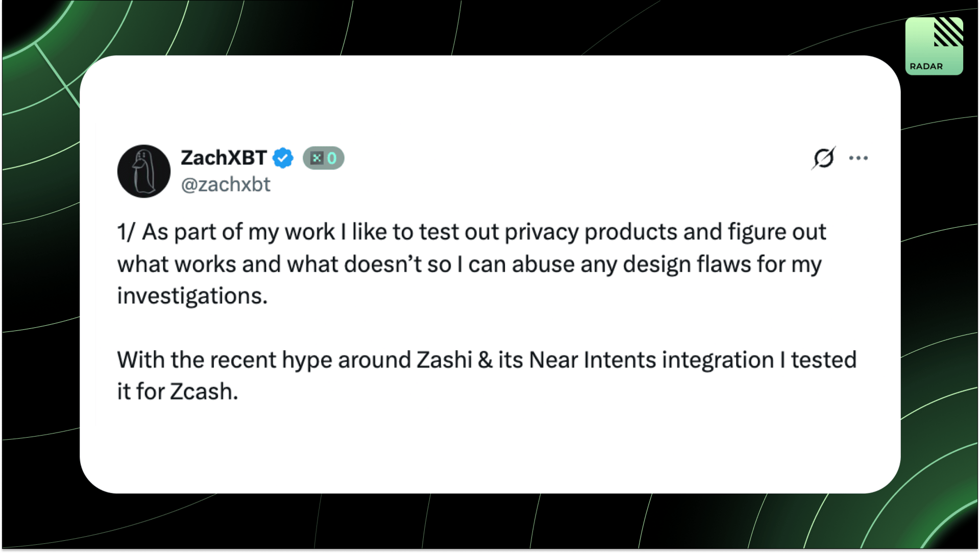Click empty white space below the tweet text
Image resolution: width=980 pixels, height=553 pixels.
pos(490,449)
